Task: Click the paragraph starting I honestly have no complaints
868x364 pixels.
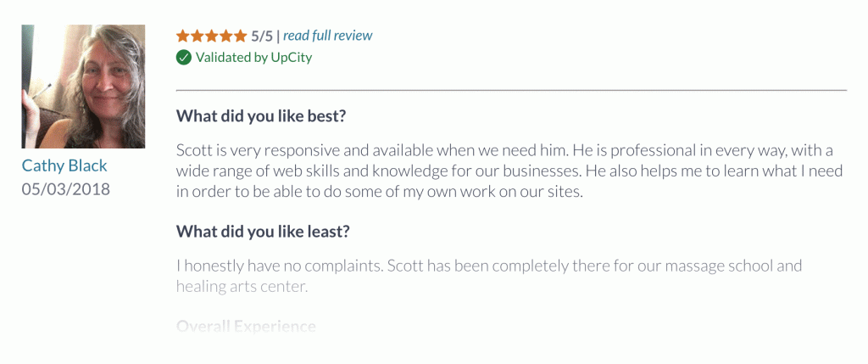Action: point(489,276)
